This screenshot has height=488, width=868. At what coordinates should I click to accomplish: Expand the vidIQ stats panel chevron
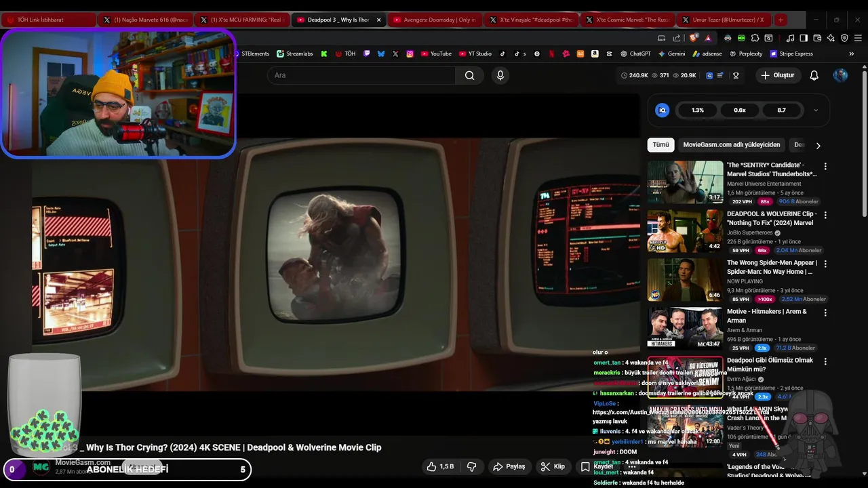pyautogui.click(x=816, y=110)
